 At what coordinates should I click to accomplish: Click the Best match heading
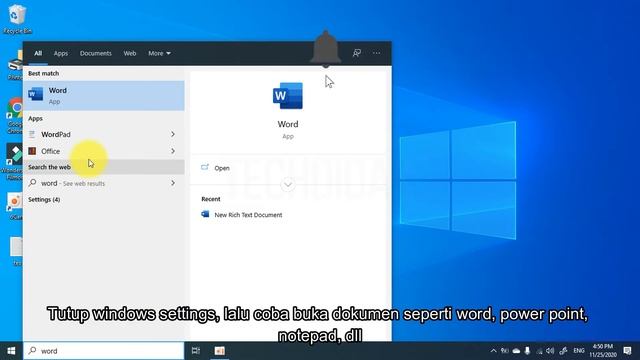pyautogui.click(x=44, y=73)
